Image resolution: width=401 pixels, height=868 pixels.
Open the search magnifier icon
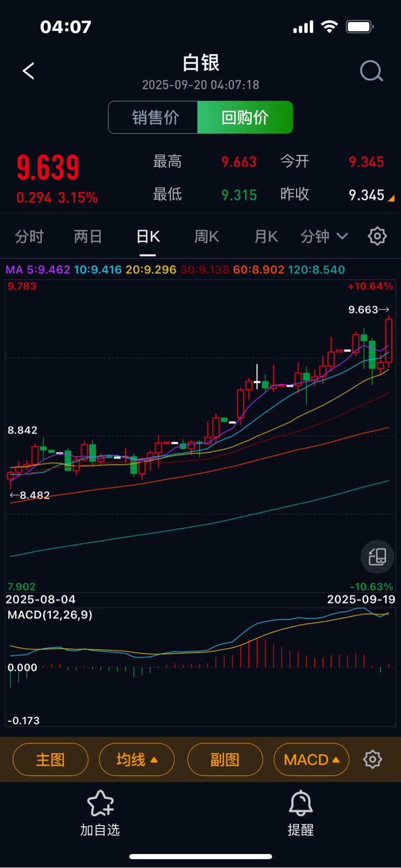point(372,71)
